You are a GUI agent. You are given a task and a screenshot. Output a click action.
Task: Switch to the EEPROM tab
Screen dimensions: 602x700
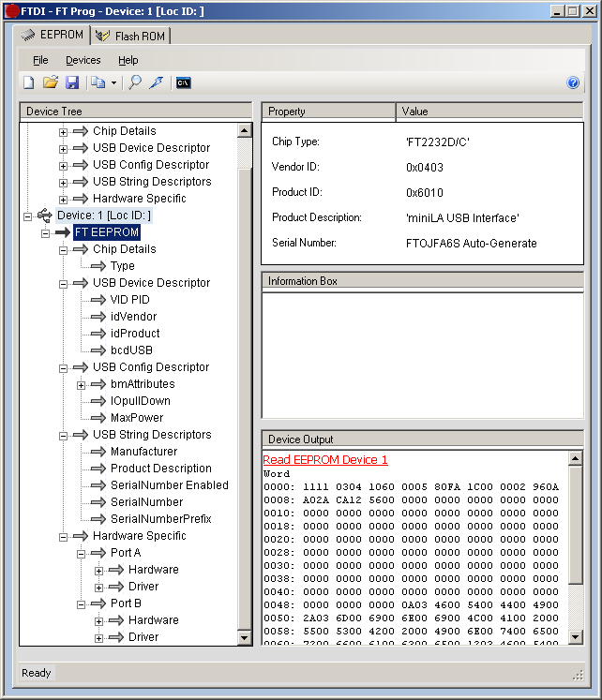pyautogui.click(x=53, y=35)
